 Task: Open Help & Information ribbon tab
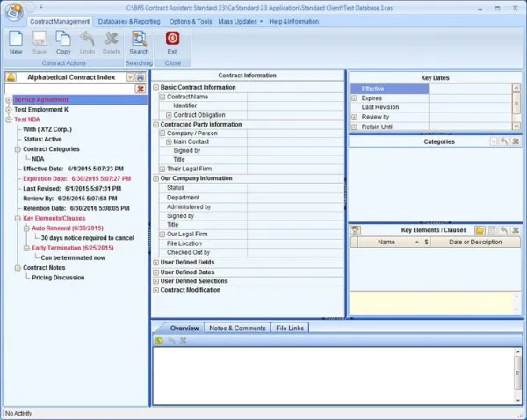point(293,21)
